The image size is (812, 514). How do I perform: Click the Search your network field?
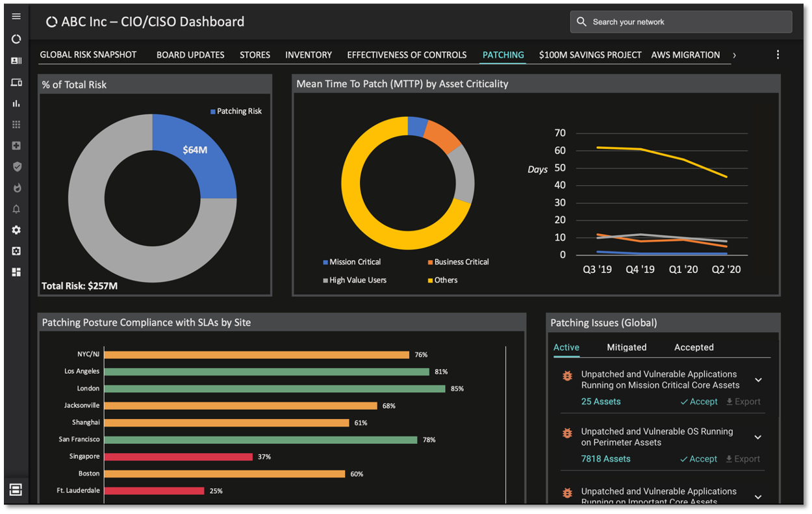pyautogui.click(x=681, y=22)
